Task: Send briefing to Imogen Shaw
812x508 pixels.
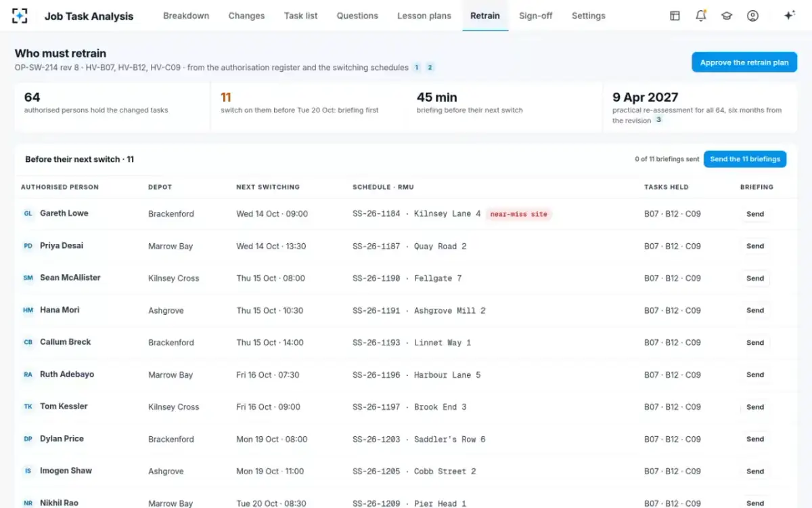Action: (755, 471)
